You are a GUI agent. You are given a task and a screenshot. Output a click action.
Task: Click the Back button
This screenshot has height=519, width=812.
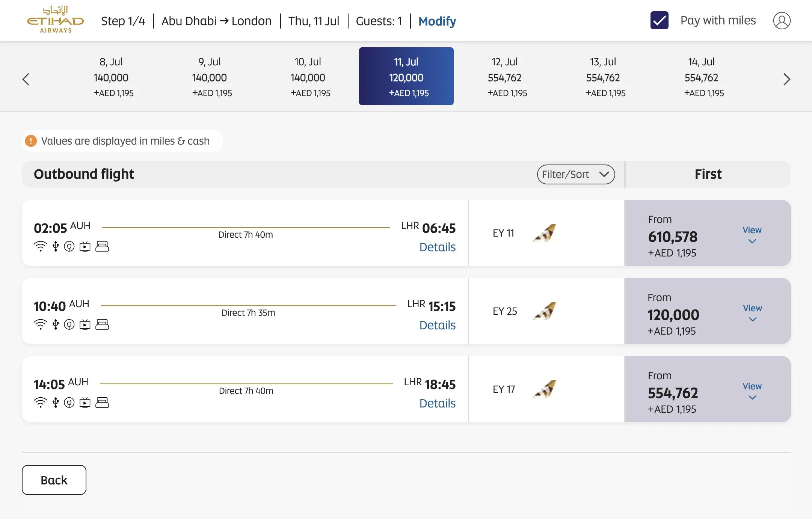point(54,480)
